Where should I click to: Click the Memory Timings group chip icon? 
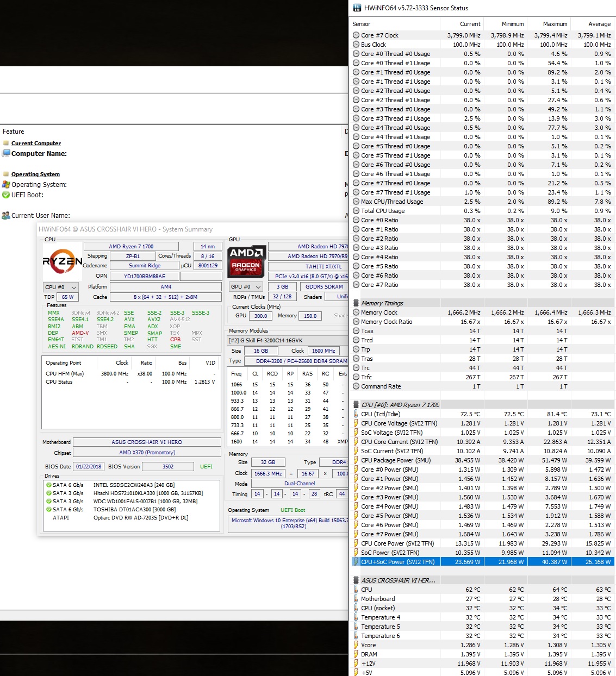[x=356, y=303]
